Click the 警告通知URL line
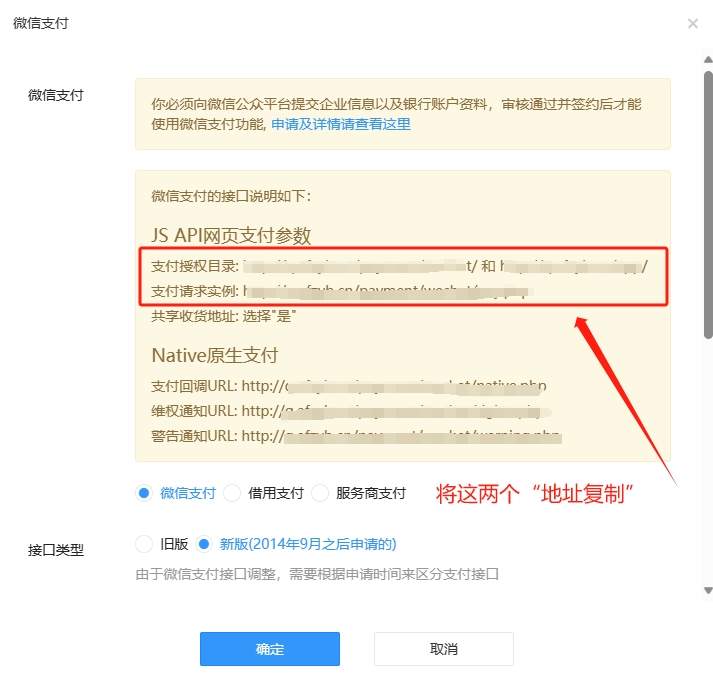 click(x=356, y=436)
